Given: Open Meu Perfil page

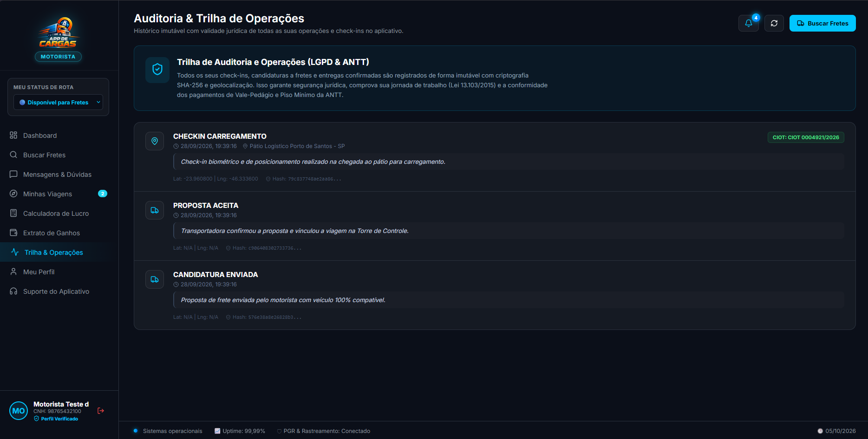Looking at the screenshot, I should click(x=59, y=272).
